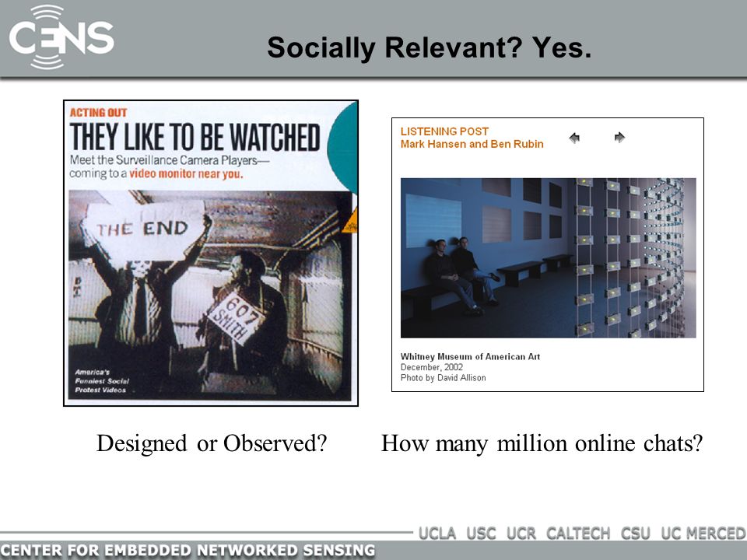Select the slide title "Socially Relevant? Yes."
Image resolution: width=747 pixels, height=560 pixels.
tap(429, 47)
